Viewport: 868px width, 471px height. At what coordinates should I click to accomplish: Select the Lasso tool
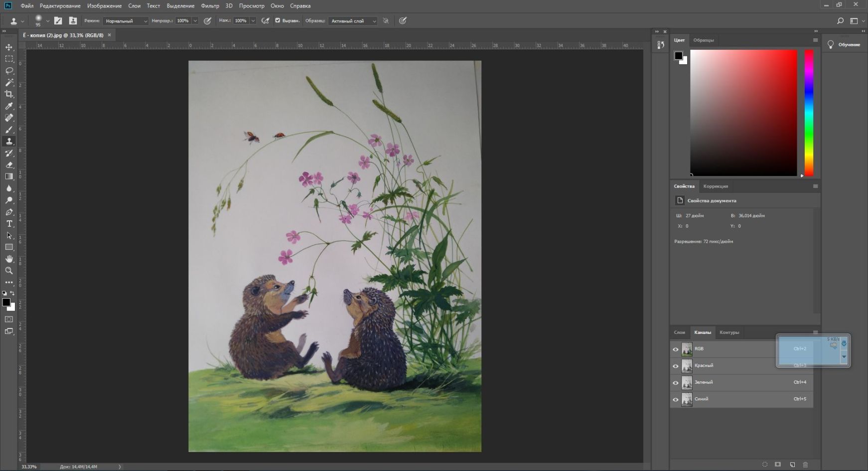(9, 71)
